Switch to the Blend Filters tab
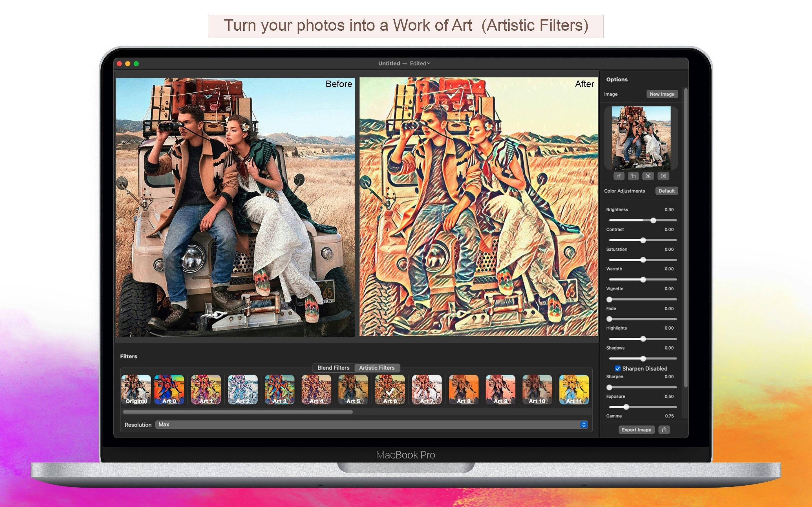 pos(333,368)
